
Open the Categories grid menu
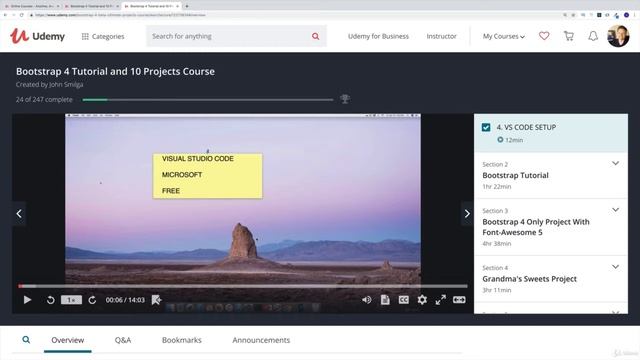click(x=103, y=36)
